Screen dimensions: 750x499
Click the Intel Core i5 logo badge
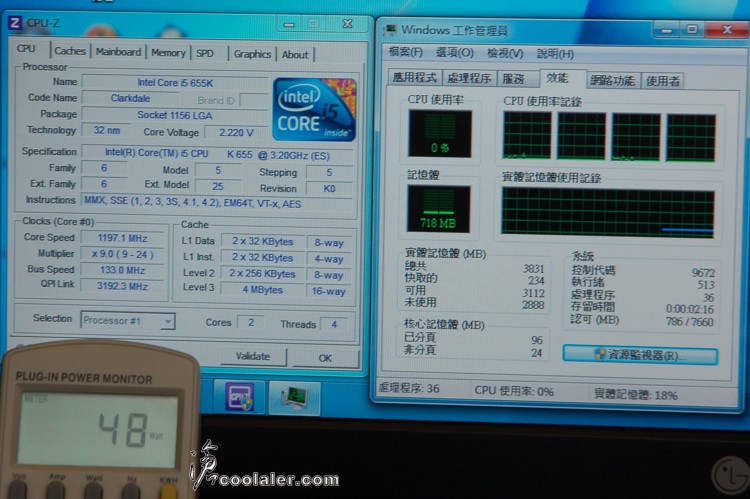point(314,110)
